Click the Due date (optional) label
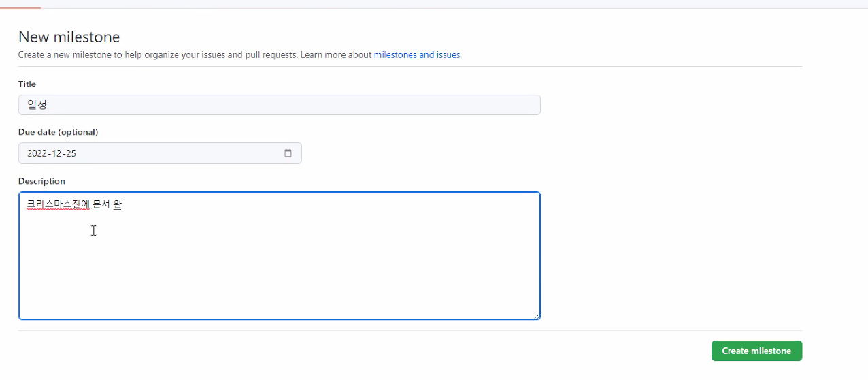868x380 pixels. click(58, 132)
